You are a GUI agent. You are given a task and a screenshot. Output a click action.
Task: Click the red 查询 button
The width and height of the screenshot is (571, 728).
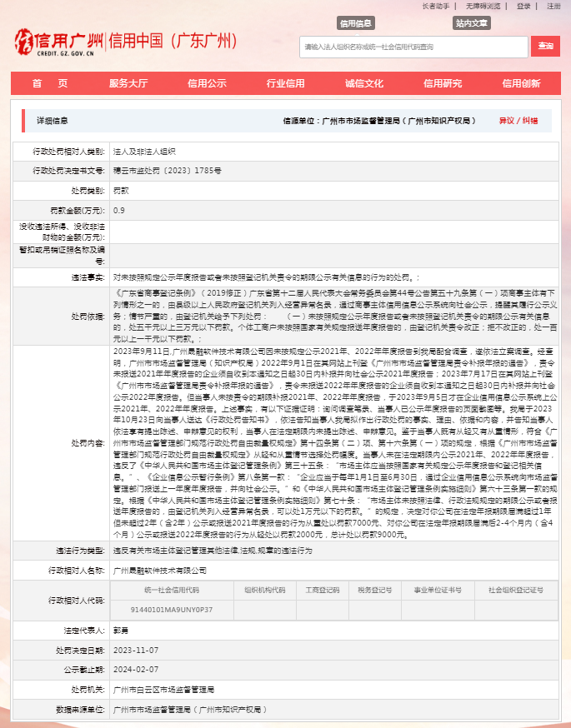pos(545,46)
